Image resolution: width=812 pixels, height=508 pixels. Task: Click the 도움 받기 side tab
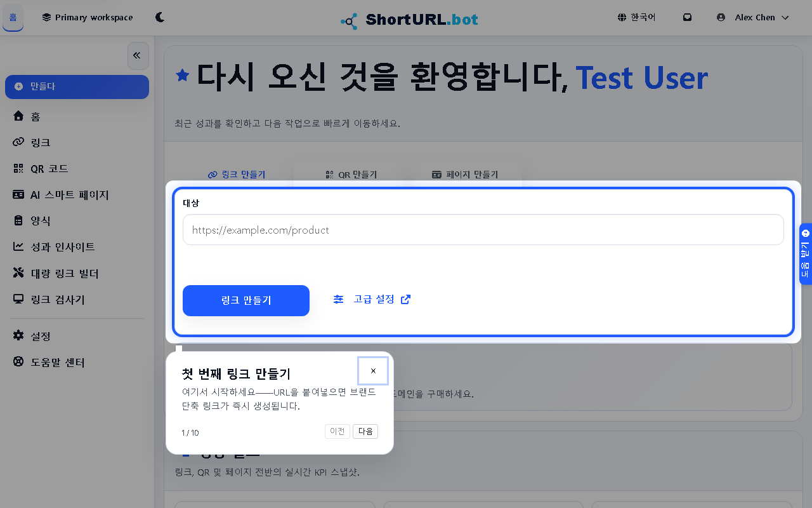pyautogui.click(x=806, y=254)
